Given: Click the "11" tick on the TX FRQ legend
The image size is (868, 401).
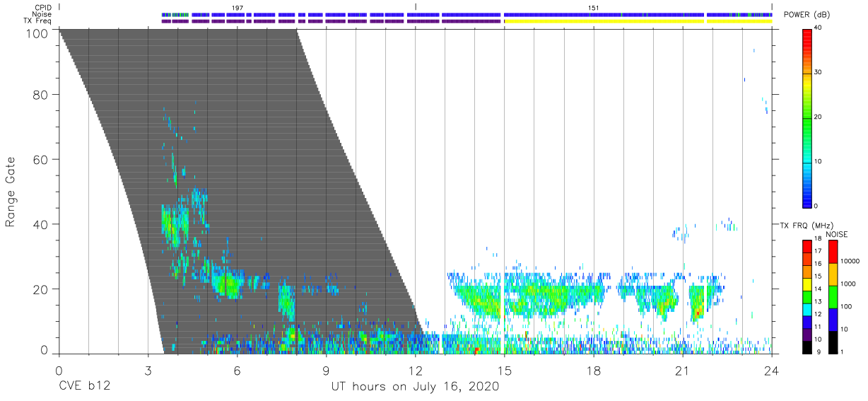Looking at the screenshot, I should (x=817, y=327).
